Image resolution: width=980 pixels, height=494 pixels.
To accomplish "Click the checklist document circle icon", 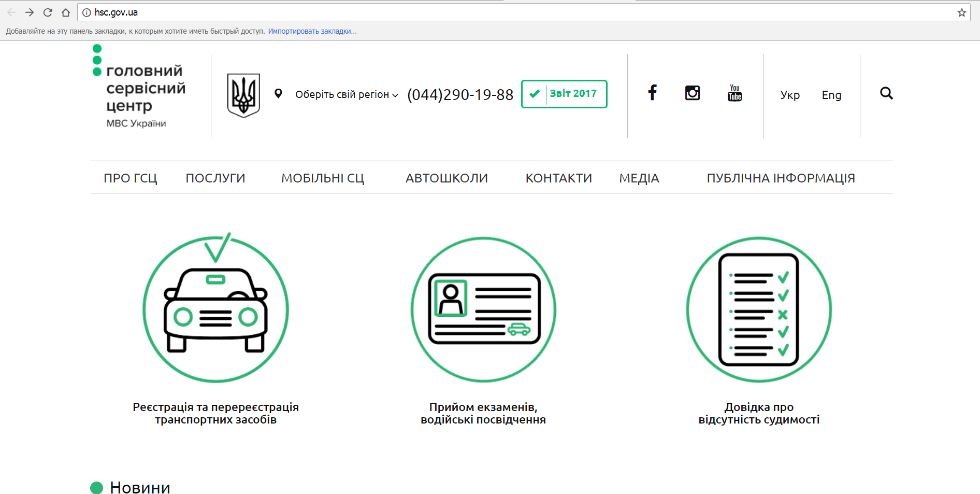I will pos(759,309).
